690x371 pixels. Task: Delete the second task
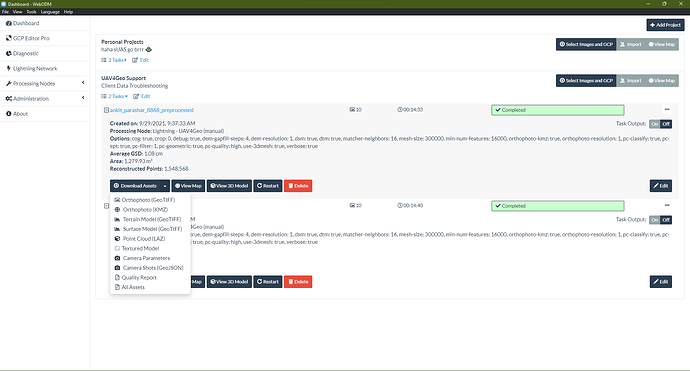[298, 282]
